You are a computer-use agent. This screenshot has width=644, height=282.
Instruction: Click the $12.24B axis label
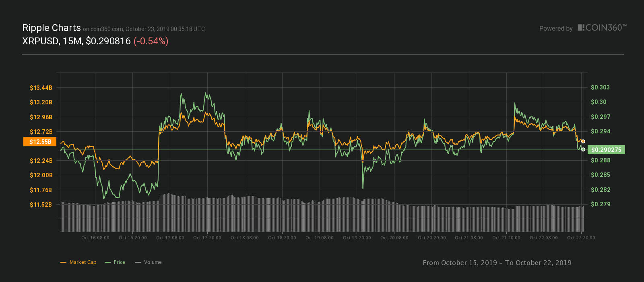41,161
